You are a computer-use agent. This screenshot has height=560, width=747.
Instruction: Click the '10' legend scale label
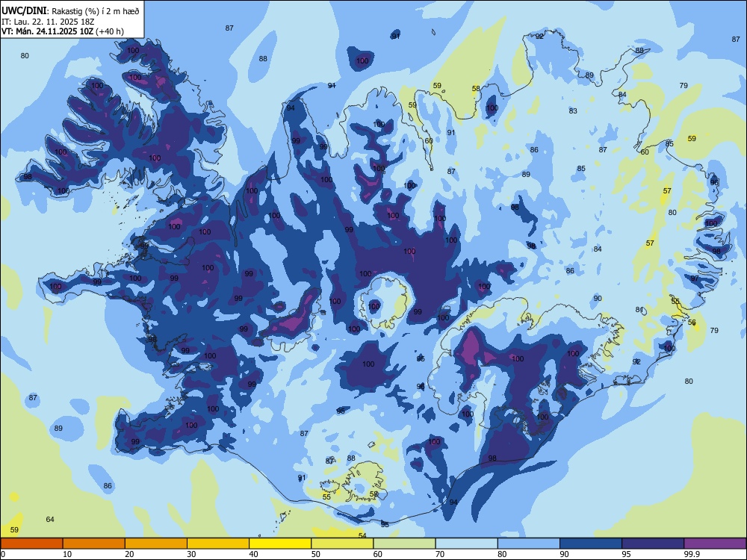click(67, 554)
